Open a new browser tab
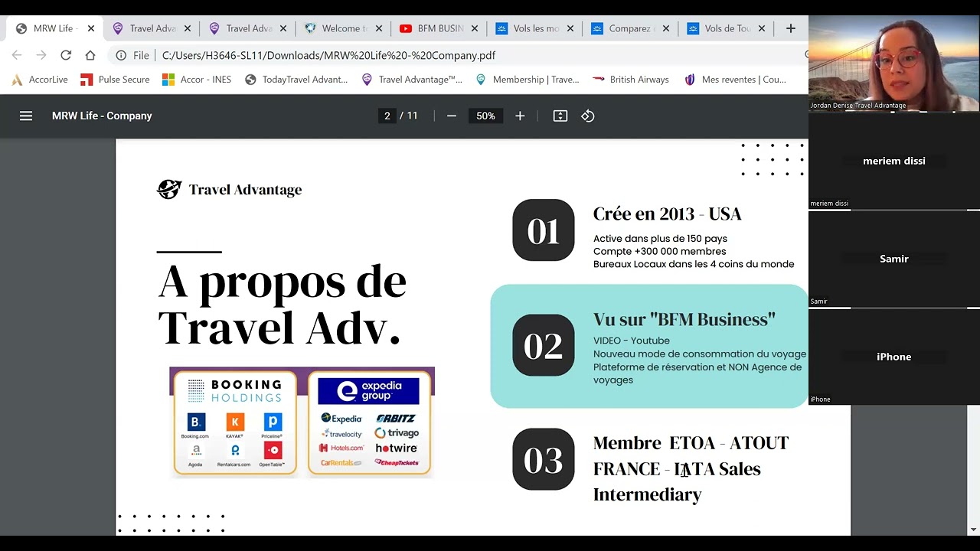Viewport: 980px width, 551px height. [x=791, y=28]
